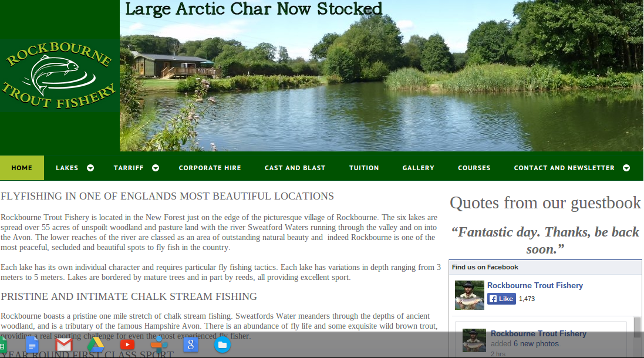This screenshot has width=644, height=358.
Task: Expand Contact and Newsletter dropdown arrow
Action: [x=626, y=168]
